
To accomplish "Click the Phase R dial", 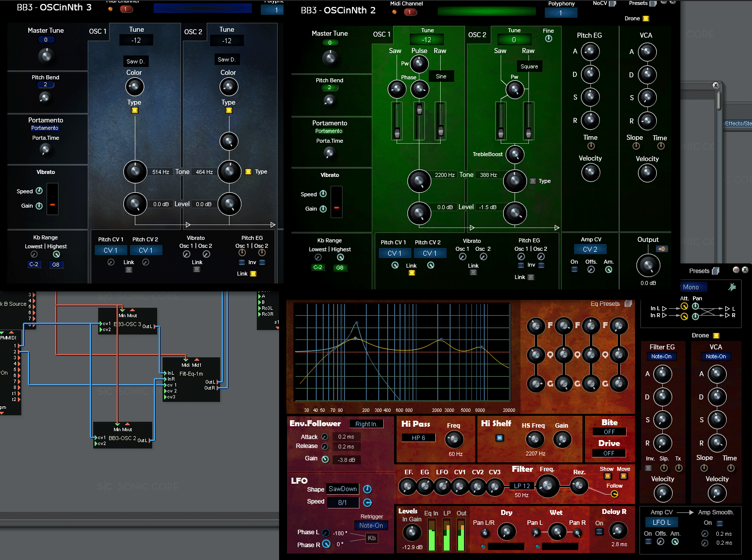I will (x=326, y=544).
